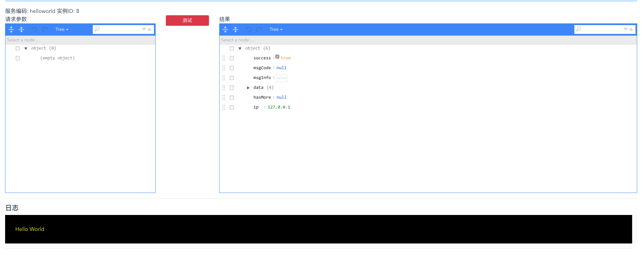Click collapse all icon in request params editor

[22, 29]
